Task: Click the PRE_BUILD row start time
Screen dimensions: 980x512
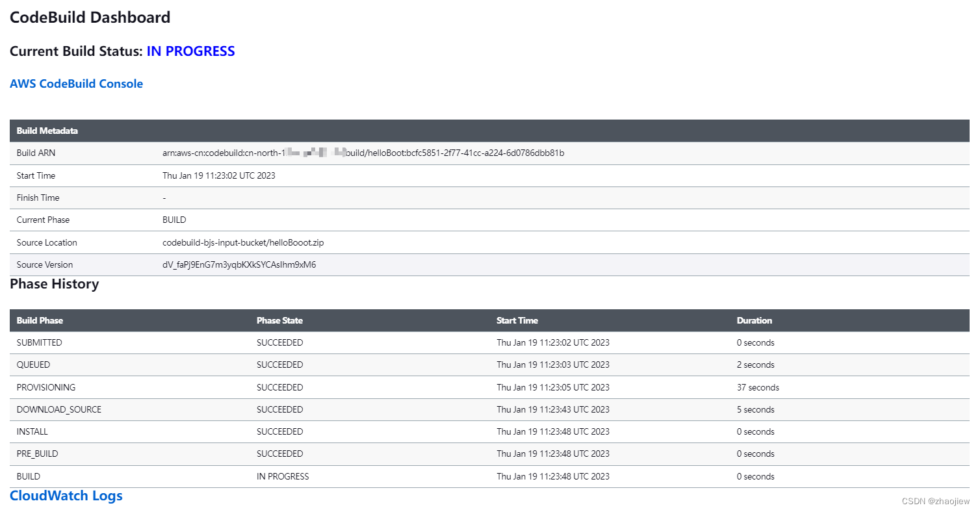Action: tap(553, 454)
